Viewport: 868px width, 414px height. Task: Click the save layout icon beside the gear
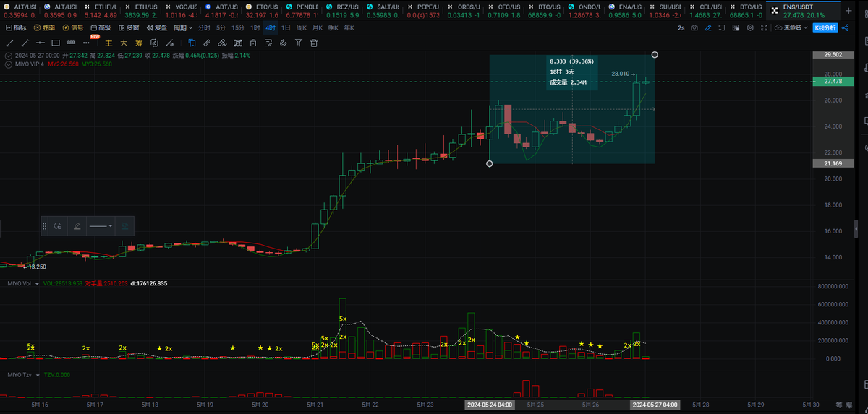[x=736, y=27]
